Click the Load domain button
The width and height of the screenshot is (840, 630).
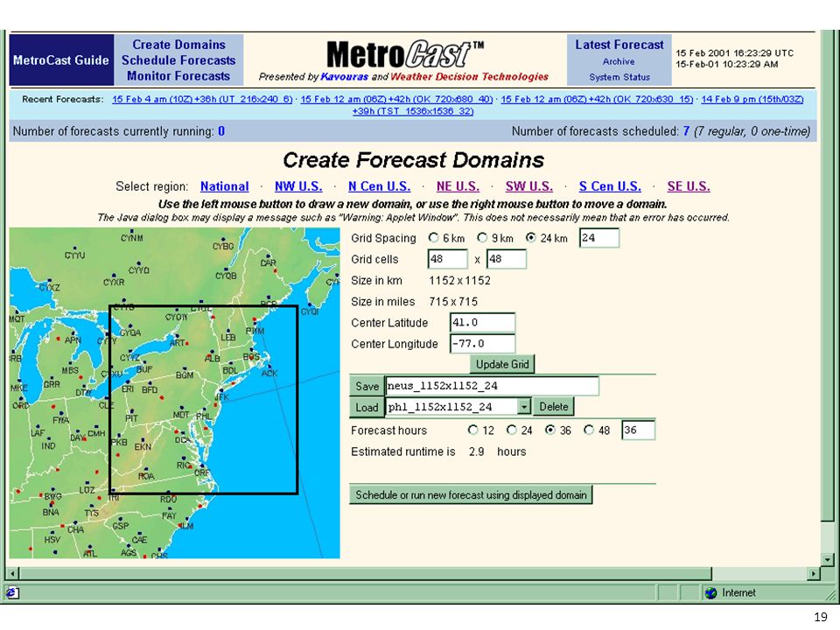[x=367, y=407]
